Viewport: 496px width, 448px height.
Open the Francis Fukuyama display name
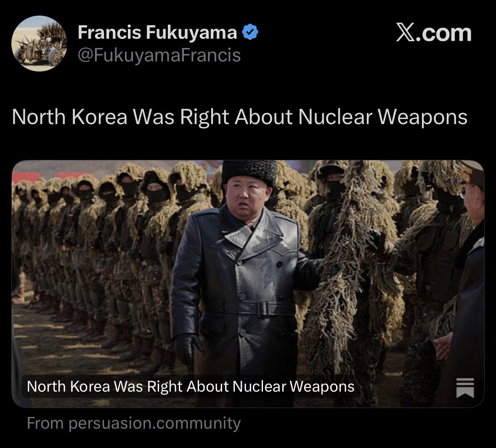(x=157, y=32)
